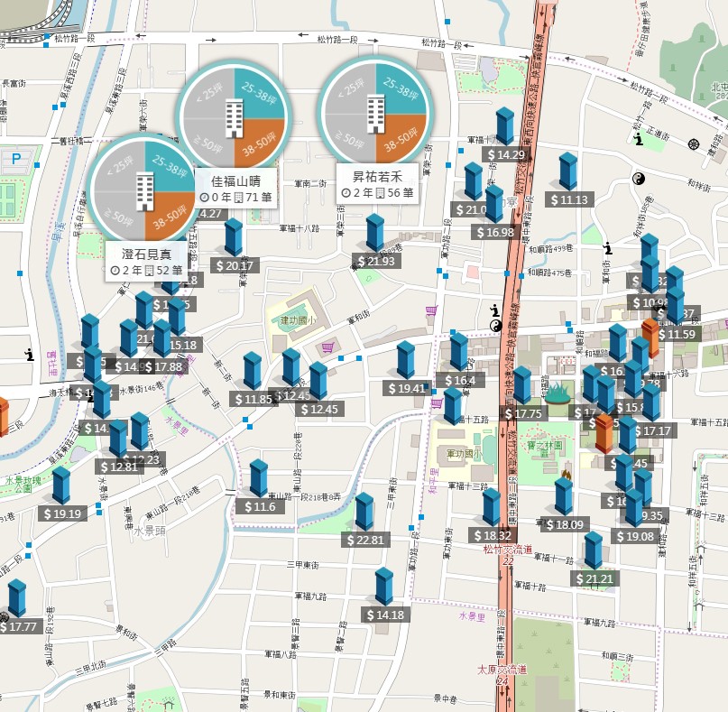Click the $19.08 price label
This screenshot has height=712, width=728.
click(635, 536)
